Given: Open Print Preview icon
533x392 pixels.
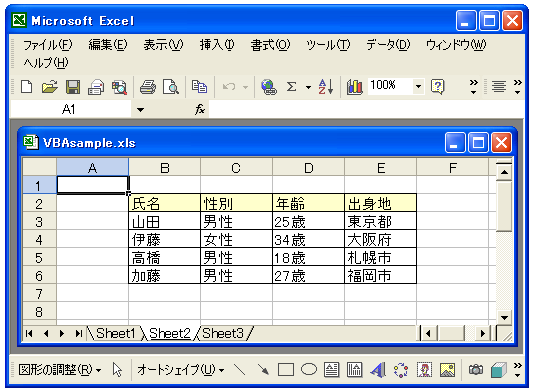Looking at the screenshot, I should pyautogui.click(x=171, y=87).
